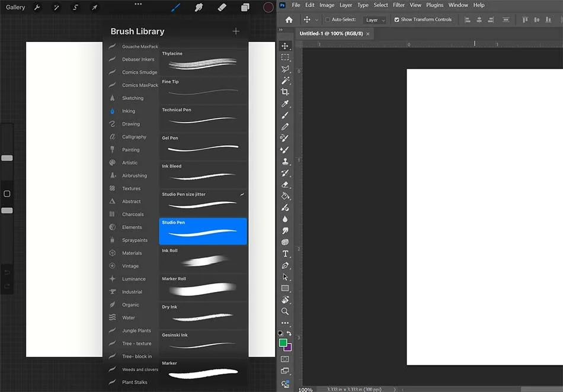Expand the Photoshop toolbar double-chevron

coord(281,30)
